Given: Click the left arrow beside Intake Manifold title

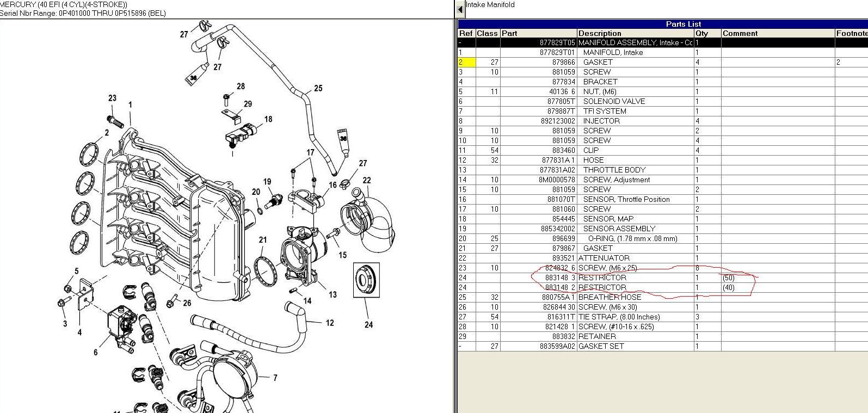Looking at the screenshot, I should coord(460,9).
